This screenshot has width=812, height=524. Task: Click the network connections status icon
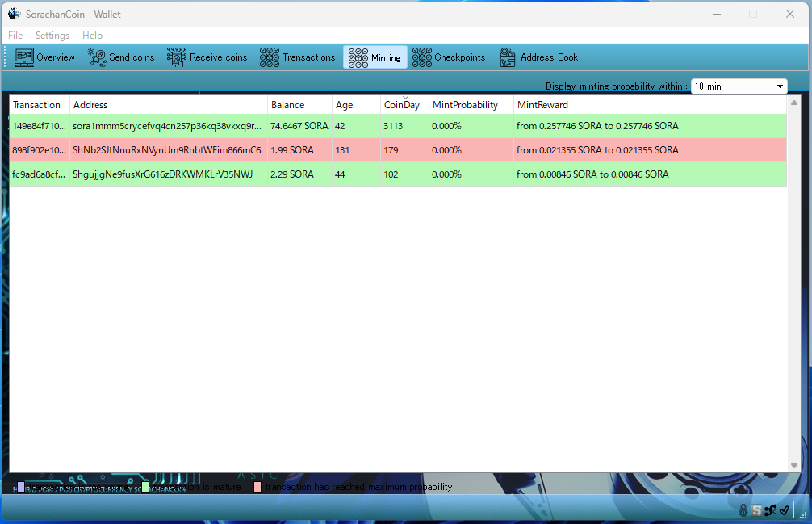[x=770, y=510]
